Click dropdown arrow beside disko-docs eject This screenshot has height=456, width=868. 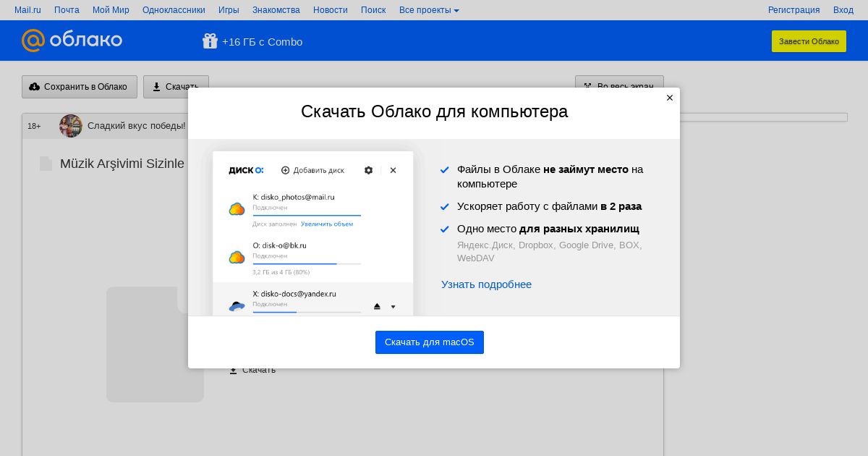pos(393,307)
